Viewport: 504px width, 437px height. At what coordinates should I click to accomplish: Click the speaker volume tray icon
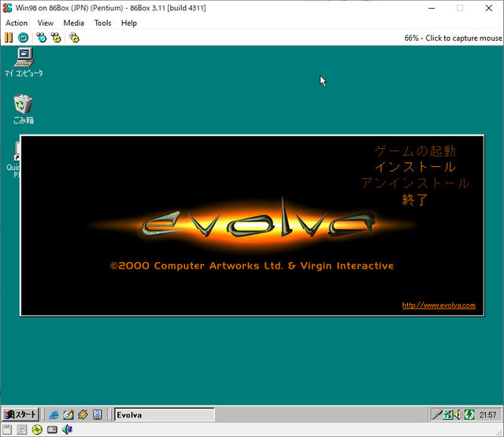click(x=457, y=415)
